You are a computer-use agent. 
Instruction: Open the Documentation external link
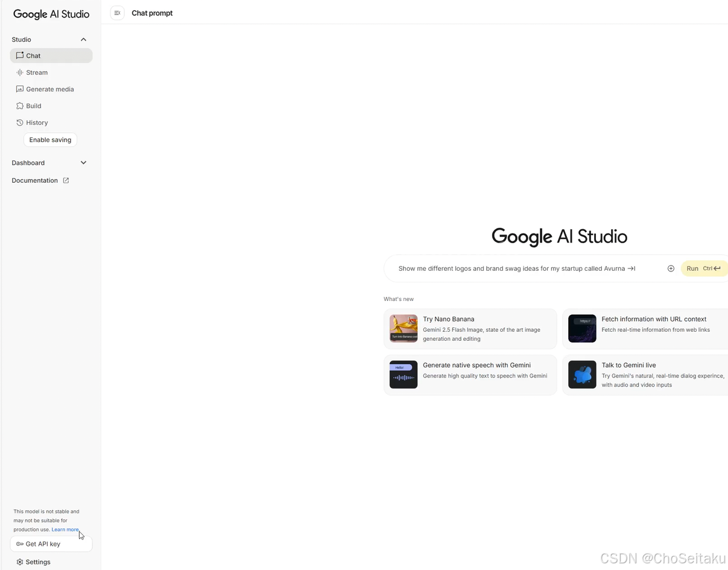[40, 180]
